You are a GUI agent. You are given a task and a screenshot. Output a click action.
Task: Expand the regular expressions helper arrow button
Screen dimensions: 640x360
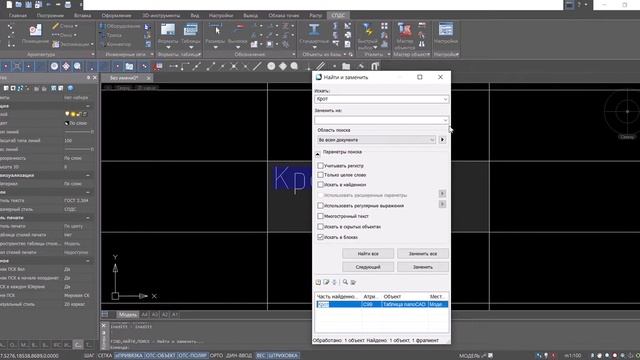pyautogui.click(x=442, y=204)
